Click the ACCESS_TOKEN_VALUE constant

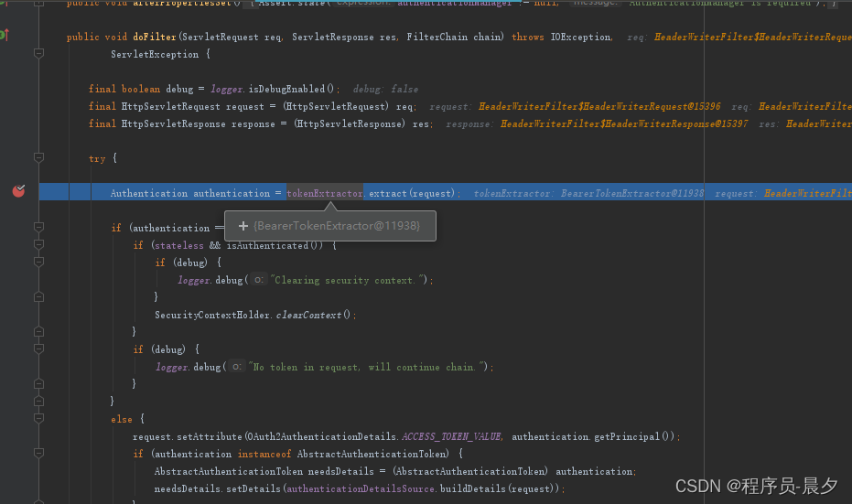click(451, 436)
